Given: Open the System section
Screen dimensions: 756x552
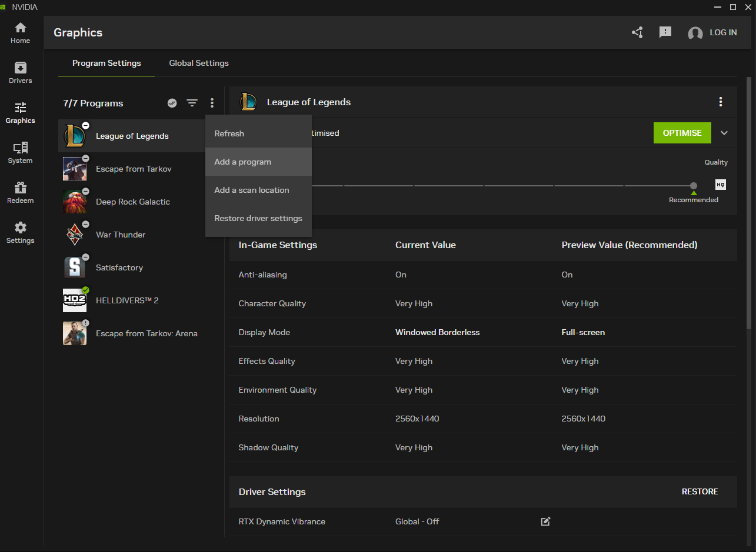Looking at the screenshot, I should (21, 153).
